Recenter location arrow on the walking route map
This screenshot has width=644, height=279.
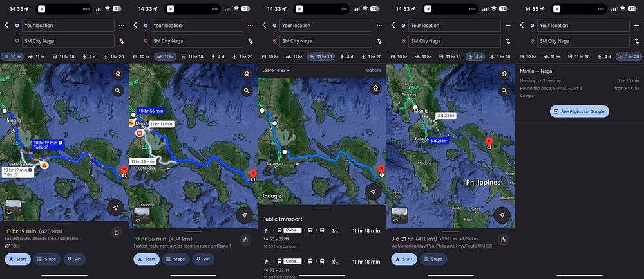[502, 215]
